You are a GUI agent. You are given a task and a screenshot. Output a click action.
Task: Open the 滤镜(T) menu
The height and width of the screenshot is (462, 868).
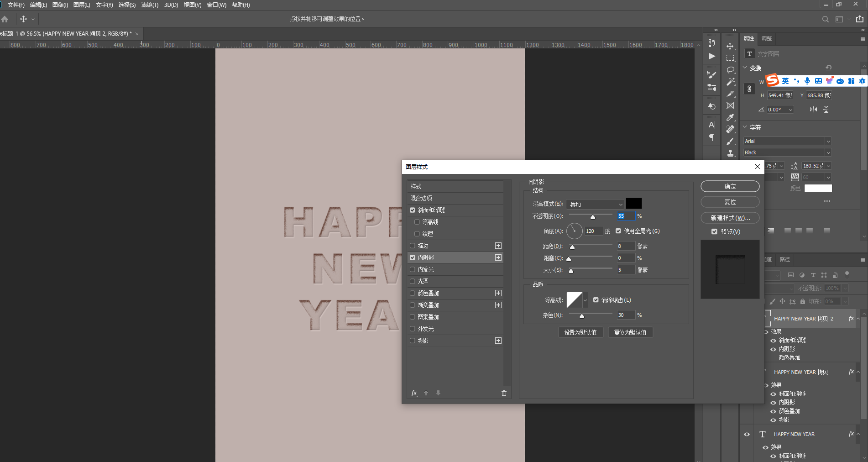click(150, 5)
